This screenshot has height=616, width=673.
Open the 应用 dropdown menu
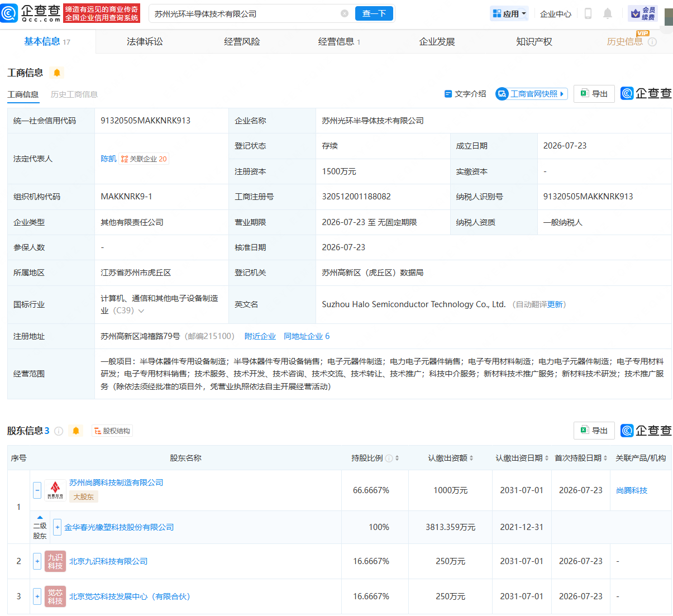click(509, 13)
